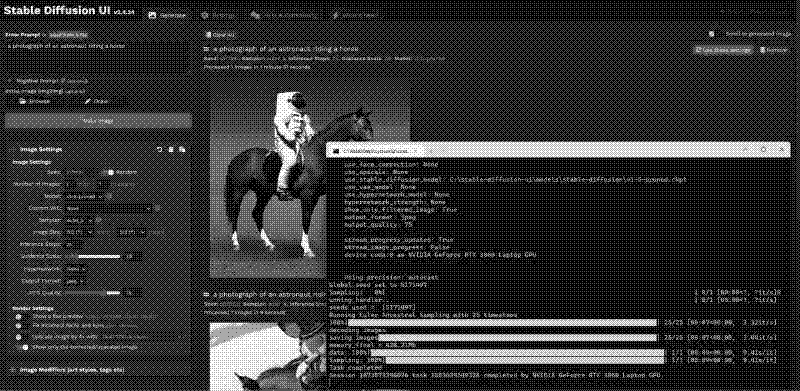This screenshot has width=800, height=391.
Task: Open the Custom VAE dropdown
Action: (x=108, y=208)
